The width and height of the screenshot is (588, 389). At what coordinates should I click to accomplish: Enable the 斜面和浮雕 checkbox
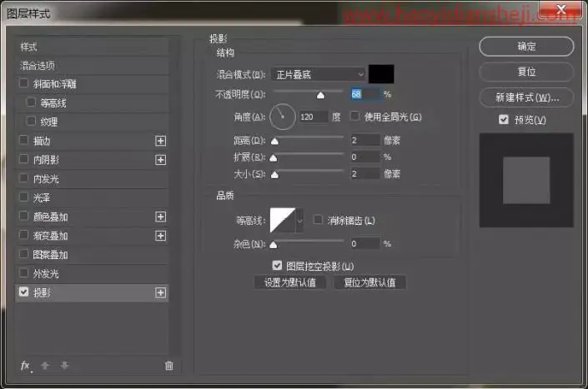[x=23, y=83]
